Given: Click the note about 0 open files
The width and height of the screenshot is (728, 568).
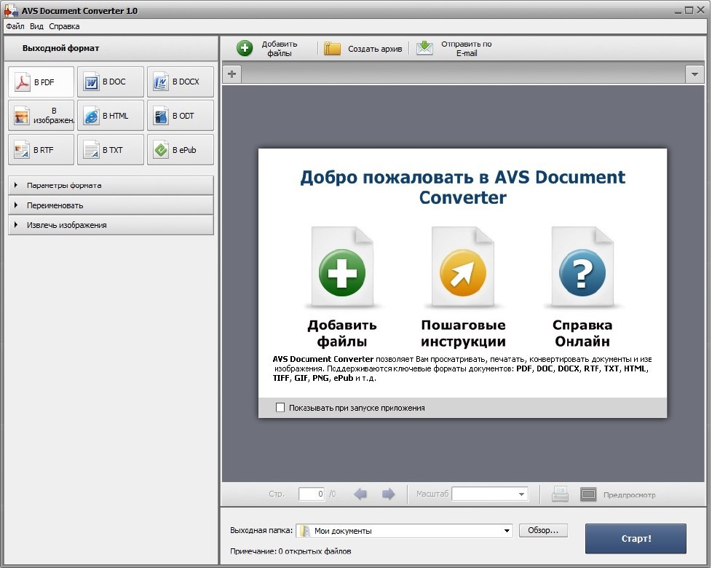Looking at the screenshot, I should click(x=290, y=551).
